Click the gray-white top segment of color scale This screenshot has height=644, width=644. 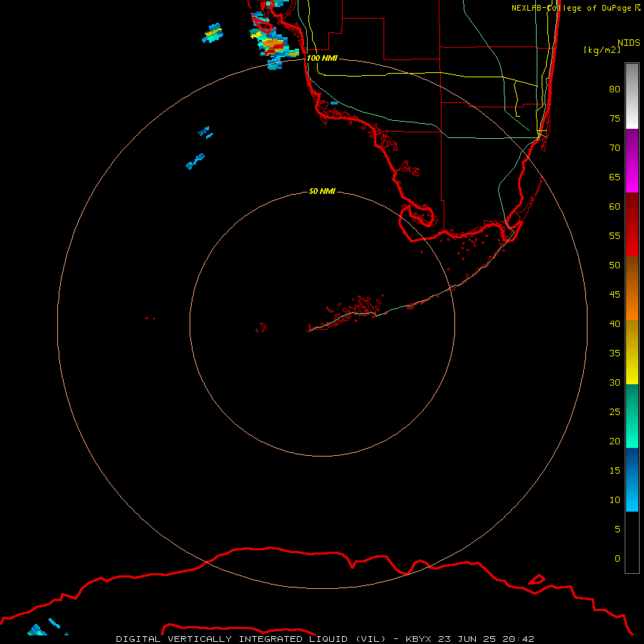click(632, 96)
